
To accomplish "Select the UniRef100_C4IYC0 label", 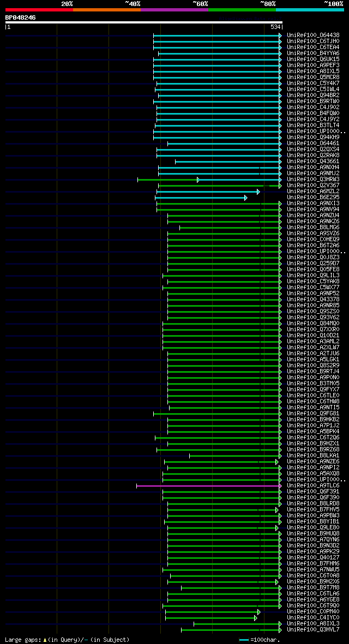I will (313, 618).
